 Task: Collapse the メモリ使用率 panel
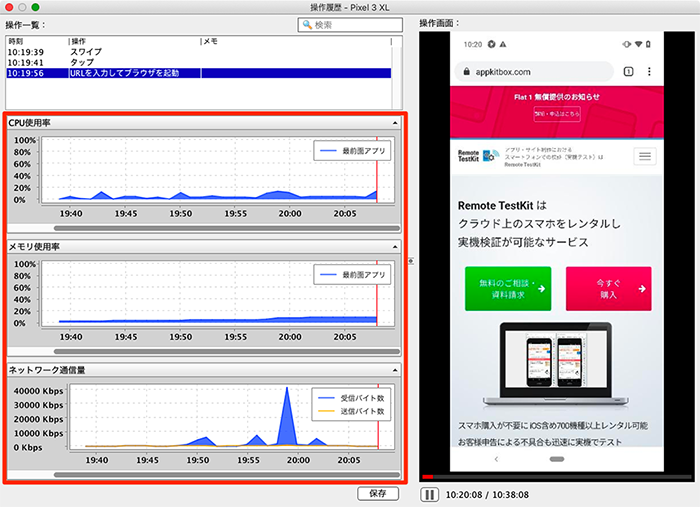395,246
